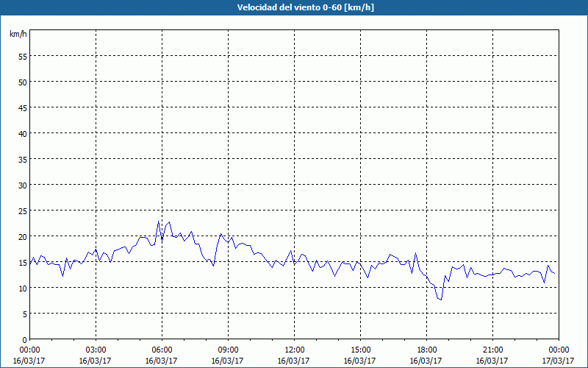Click the "21:00" time label

pos(492,350)
